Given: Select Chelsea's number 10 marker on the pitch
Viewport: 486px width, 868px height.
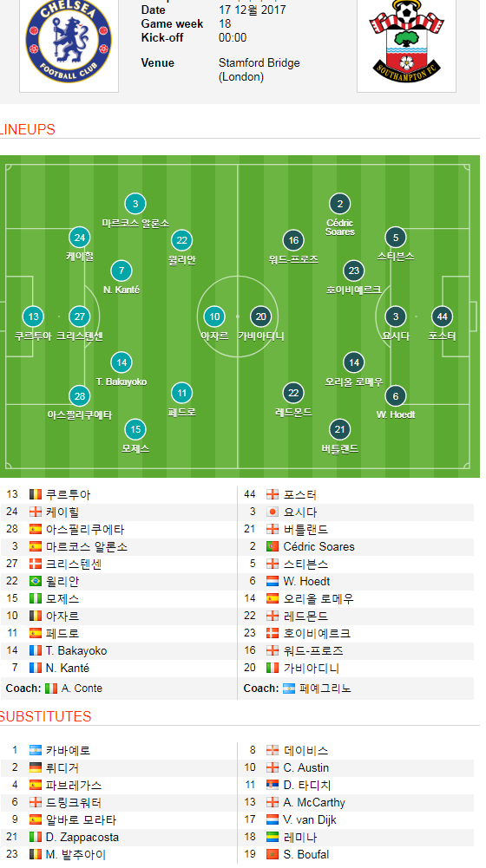Looking at the screenshot, I should (x=214, y=317).
